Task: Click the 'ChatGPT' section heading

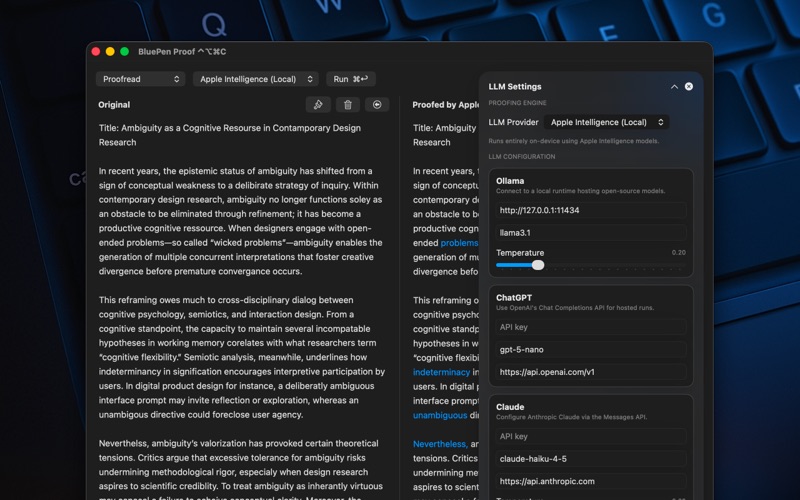Action: click(x=514, y=297)
